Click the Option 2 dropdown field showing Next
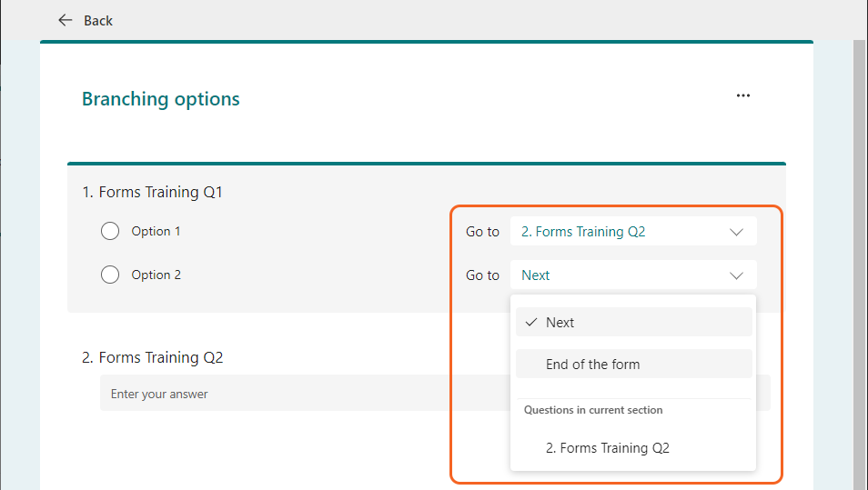Viewport: 868px width, 490px height. coord(619,275)
